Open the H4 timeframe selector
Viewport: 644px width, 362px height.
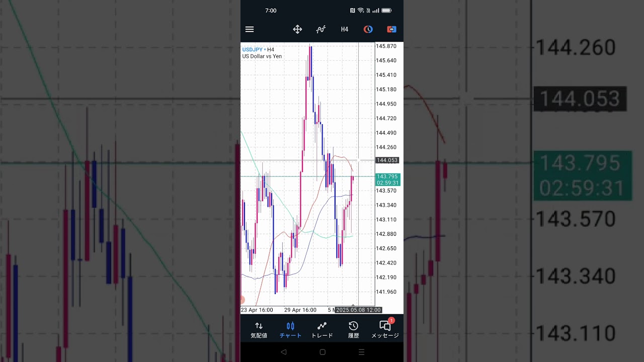click(x=345, y=29)
